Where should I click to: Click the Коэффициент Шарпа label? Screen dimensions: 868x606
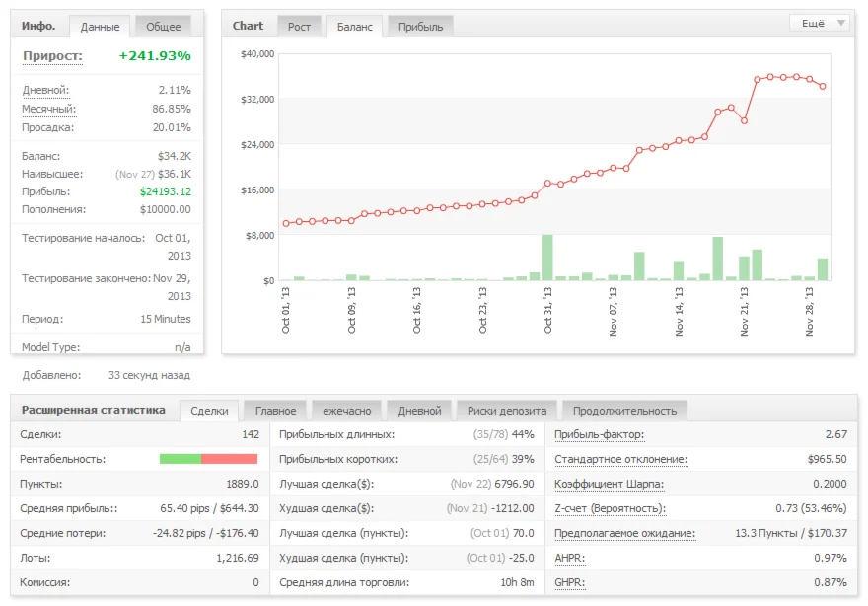point(609,484)
